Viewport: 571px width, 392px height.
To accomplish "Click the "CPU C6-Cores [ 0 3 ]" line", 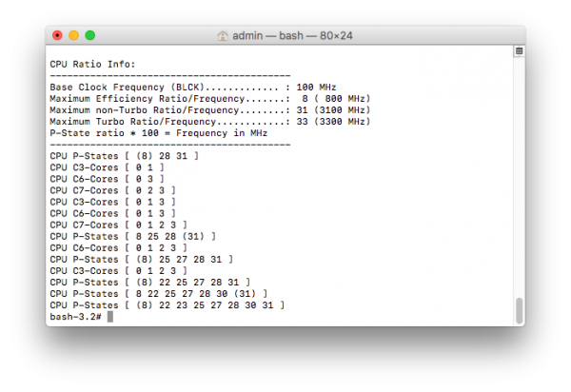I will 107,178.
